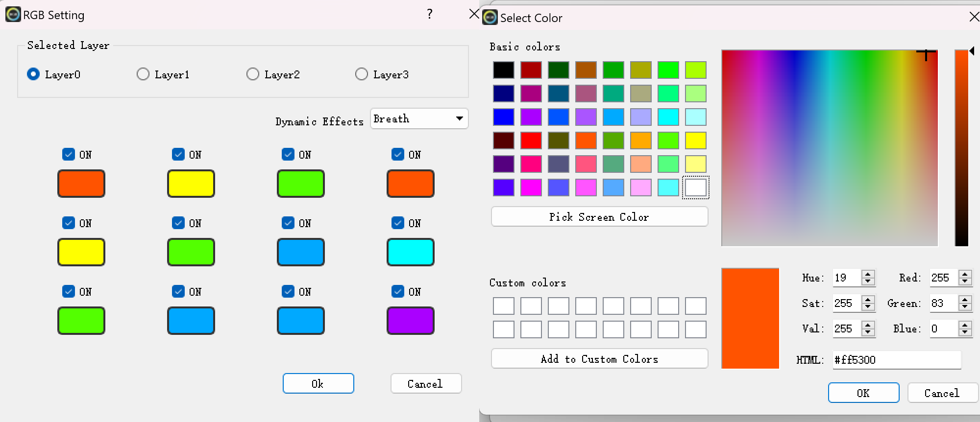The image size is (980, 422).
Task: Select the Layer2 radio button
Action: [253, 74]
